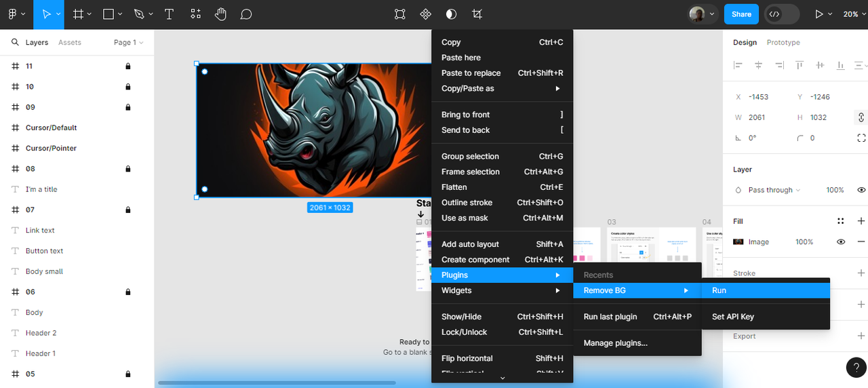Open the shape tools dropdown chevron
The width and height of the screenshot is (868, 388).
(121, 14)
